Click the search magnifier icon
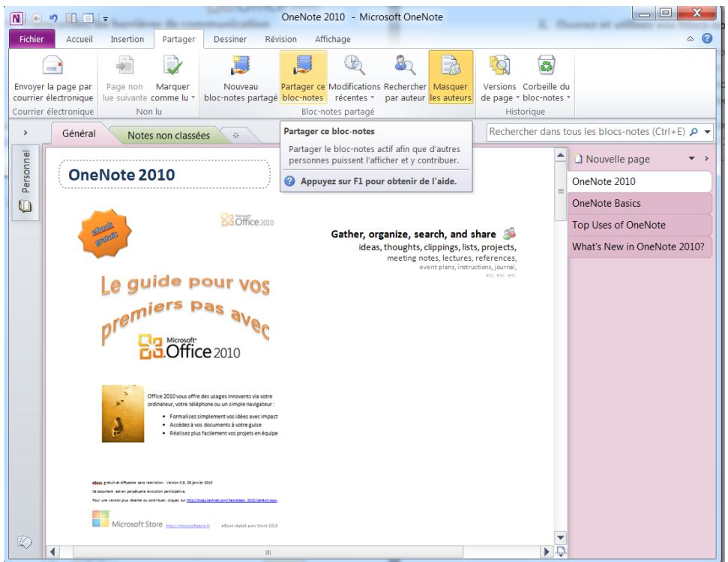Screen dimensions: 728x562 click(x=694, y=132)
